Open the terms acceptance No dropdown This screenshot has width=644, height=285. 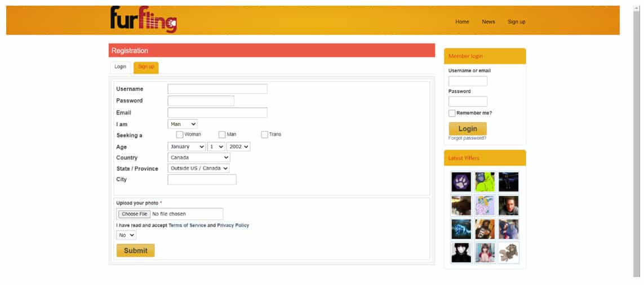pyautogui.click(x=126, y=235)
